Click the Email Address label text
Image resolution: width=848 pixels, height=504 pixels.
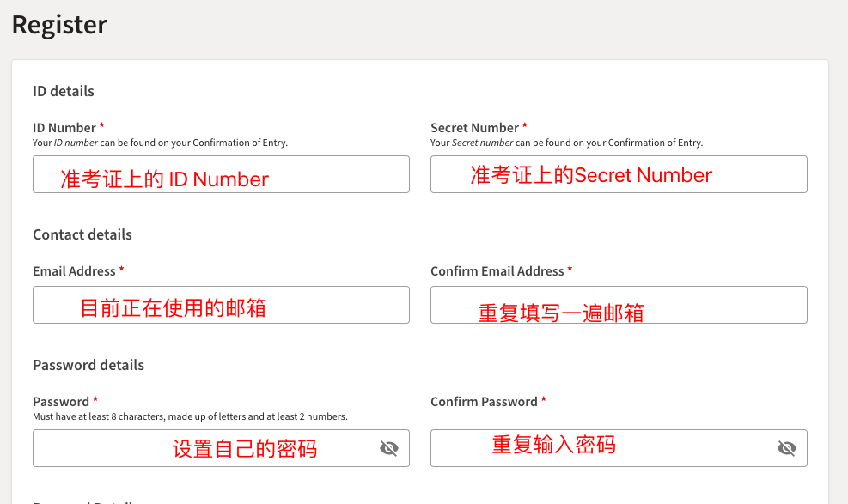point(74,271)
